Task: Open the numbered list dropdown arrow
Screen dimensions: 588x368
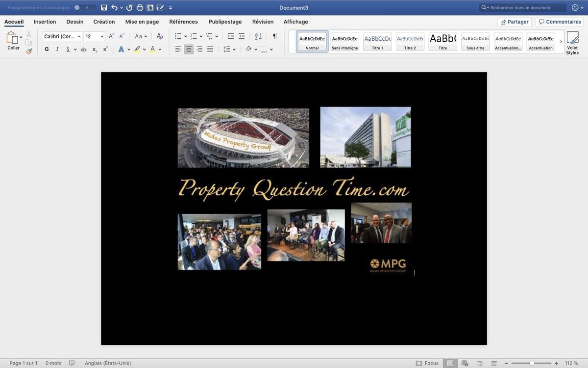Action: pyautogui.click(x=201, y=36)
